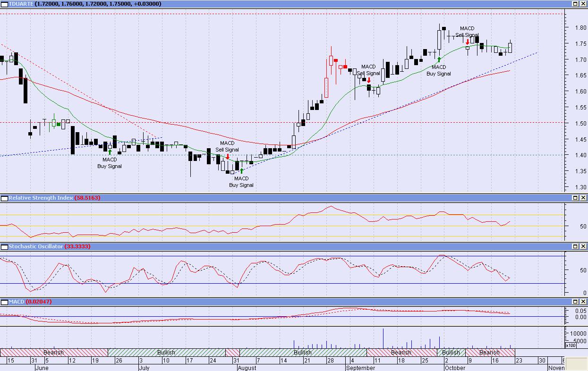Select the small unlabeled red band before August

pos(232,353)
